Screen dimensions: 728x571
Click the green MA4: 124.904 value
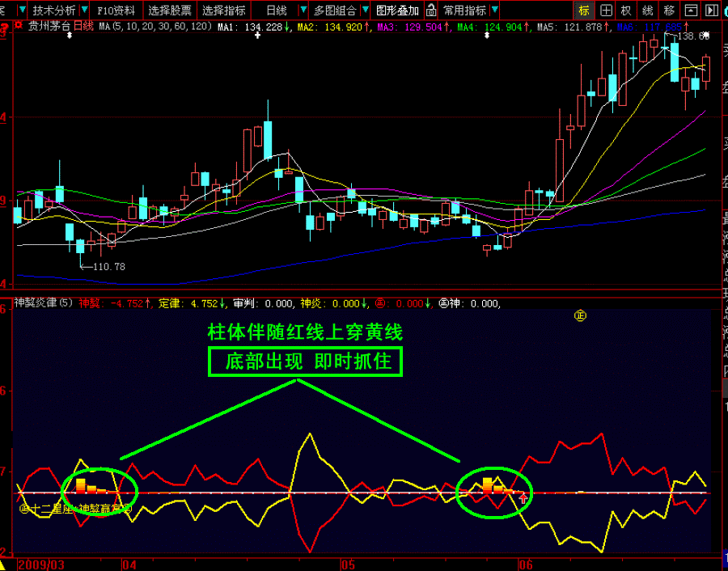tap(493, 27)
